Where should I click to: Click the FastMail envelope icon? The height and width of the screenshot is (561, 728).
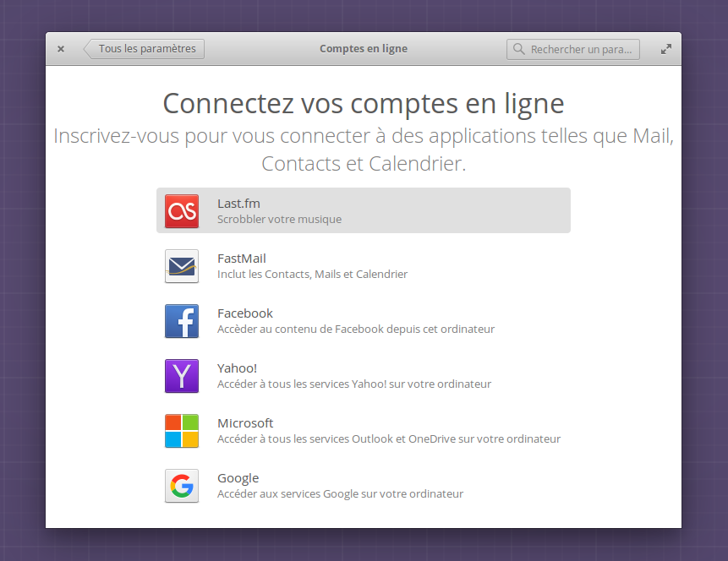click(182, 266)
